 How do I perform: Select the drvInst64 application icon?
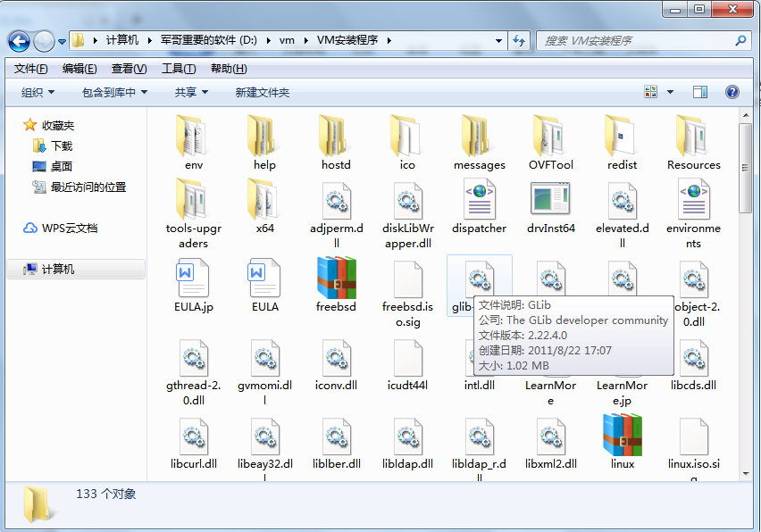[550, 198]
